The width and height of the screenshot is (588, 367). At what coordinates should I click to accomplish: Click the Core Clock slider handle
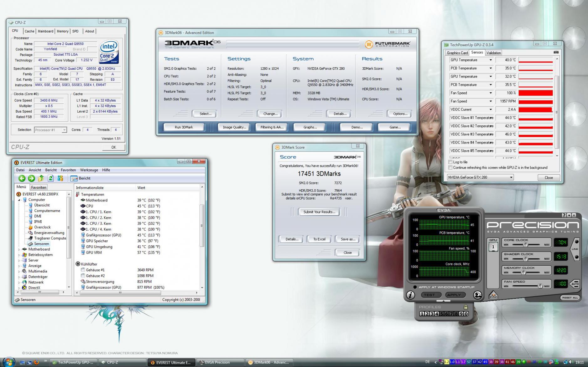(x=525, y=245)
